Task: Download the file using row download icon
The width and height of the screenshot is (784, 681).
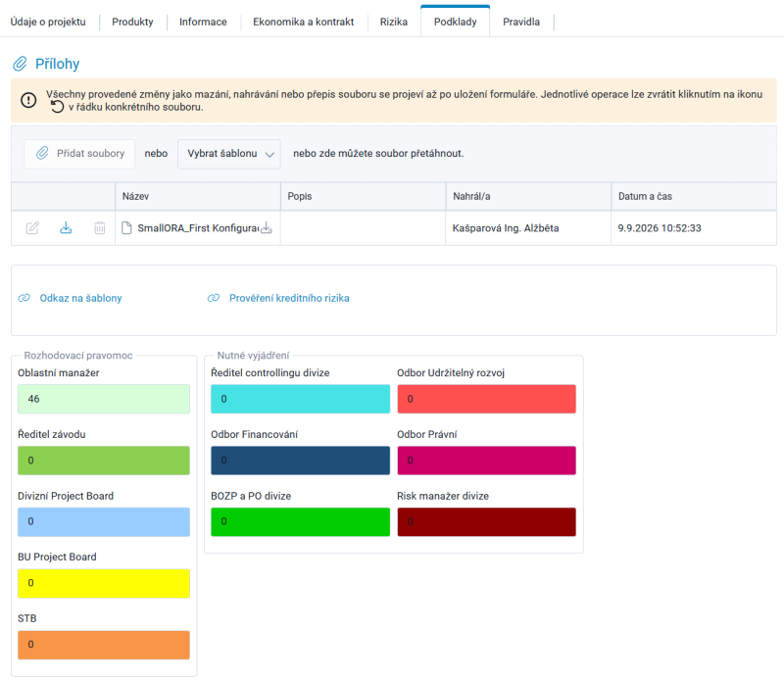Action: click(66, 228)
